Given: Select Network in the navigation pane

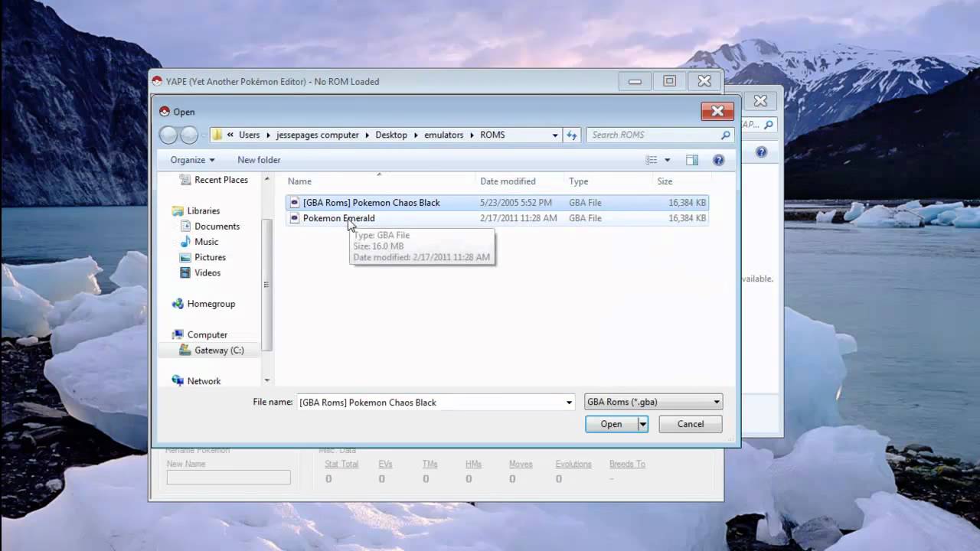Looking at the screenshot, I should pos(204,380).
